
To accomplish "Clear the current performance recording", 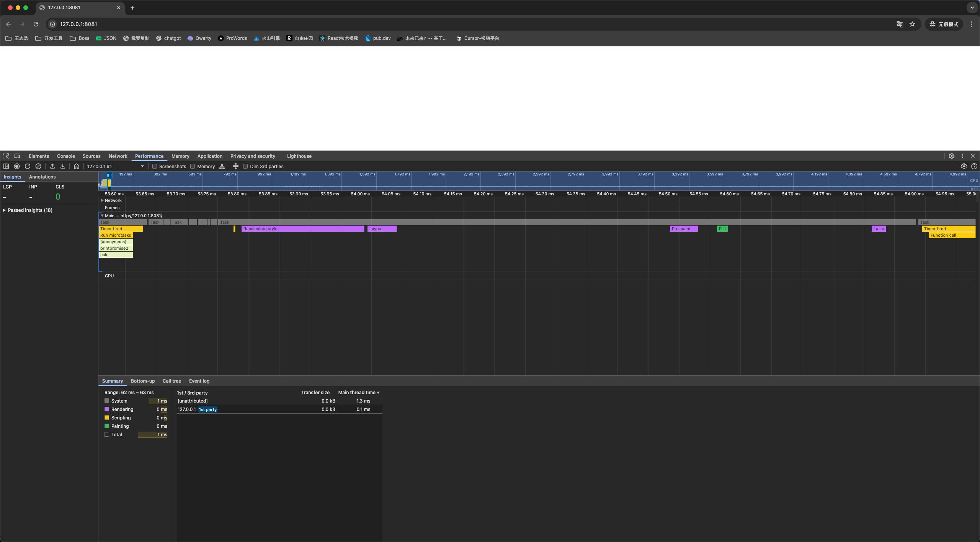I will [38, 166].
